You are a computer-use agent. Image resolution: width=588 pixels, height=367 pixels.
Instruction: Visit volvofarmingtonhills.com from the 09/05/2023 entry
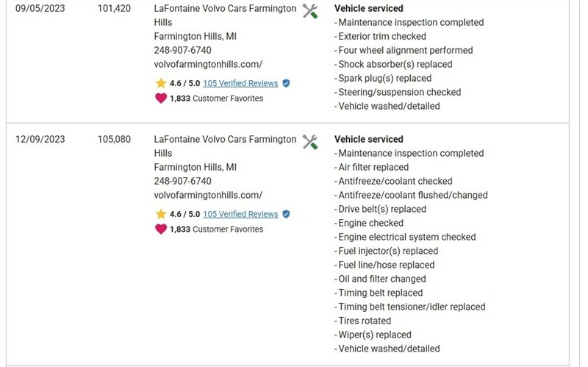208,65
